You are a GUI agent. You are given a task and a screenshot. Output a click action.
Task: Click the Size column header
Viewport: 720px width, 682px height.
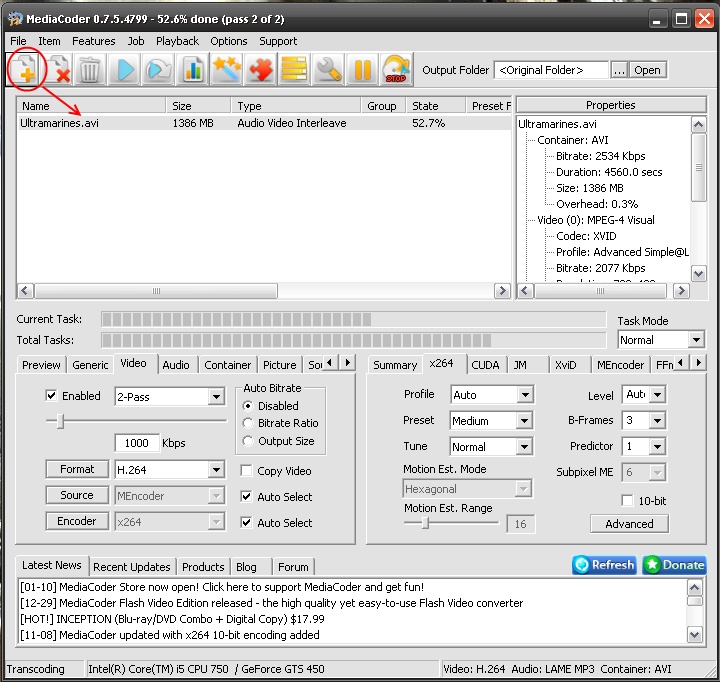197,106
